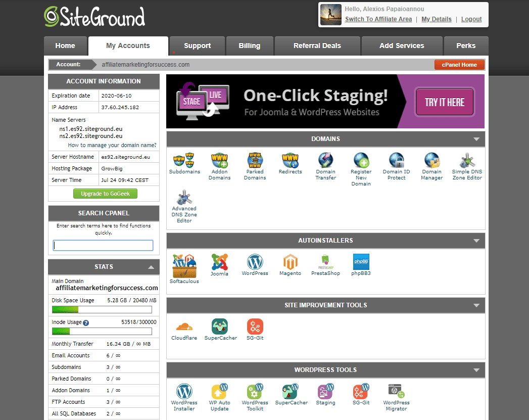Open SG-Git in WordPress Tools
This screenshot has height=420, width=529.
coord(361,394)
